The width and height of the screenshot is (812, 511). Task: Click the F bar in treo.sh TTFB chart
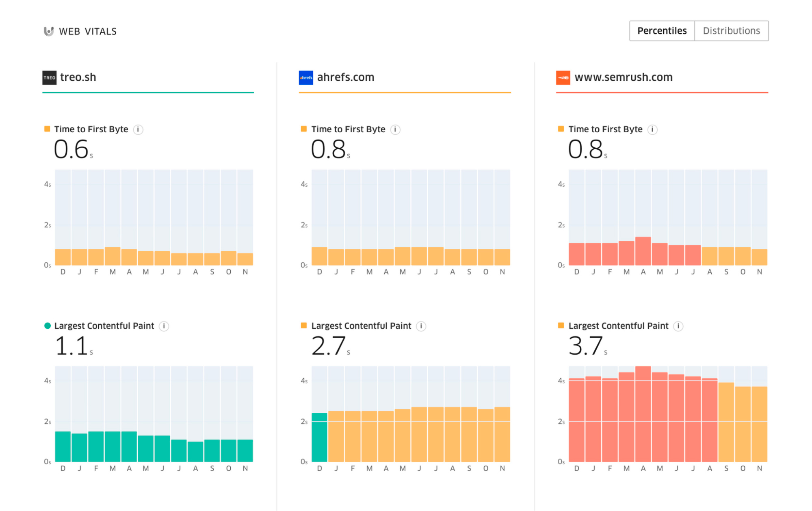96,257
